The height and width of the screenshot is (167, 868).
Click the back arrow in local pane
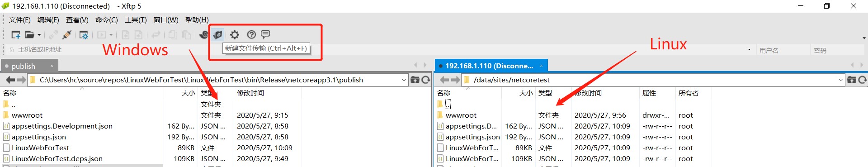(10, 80)
